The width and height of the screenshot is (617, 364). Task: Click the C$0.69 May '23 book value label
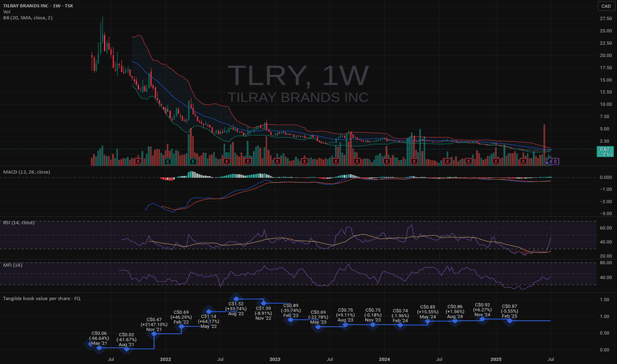pyautogui.click(x=318, y=317)
